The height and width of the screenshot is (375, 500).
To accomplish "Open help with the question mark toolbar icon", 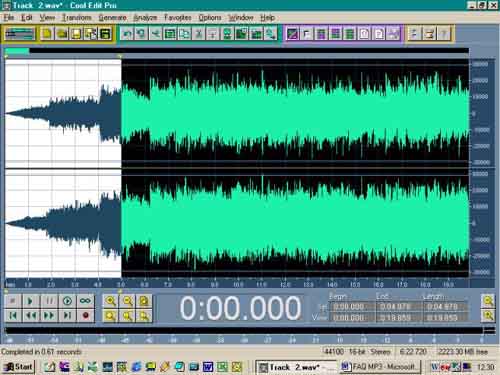I will (x=444, y=34).
